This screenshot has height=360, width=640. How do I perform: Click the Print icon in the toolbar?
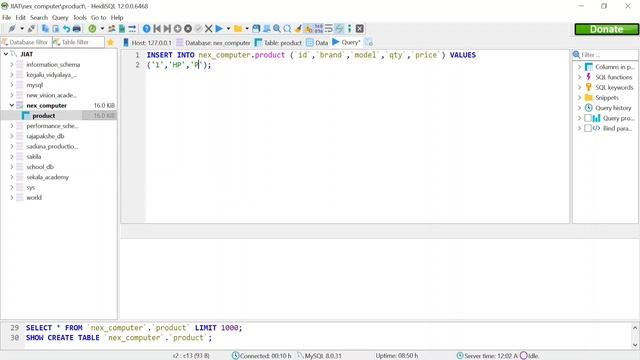[x=77, y=29]
